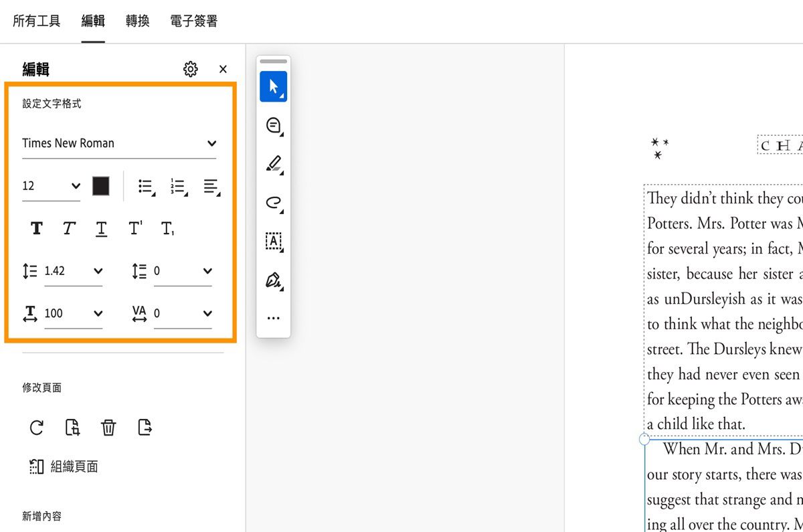Screen dimensions: 803x532
Task: Switch to the 編輯 tab
Action: point(93,21)
